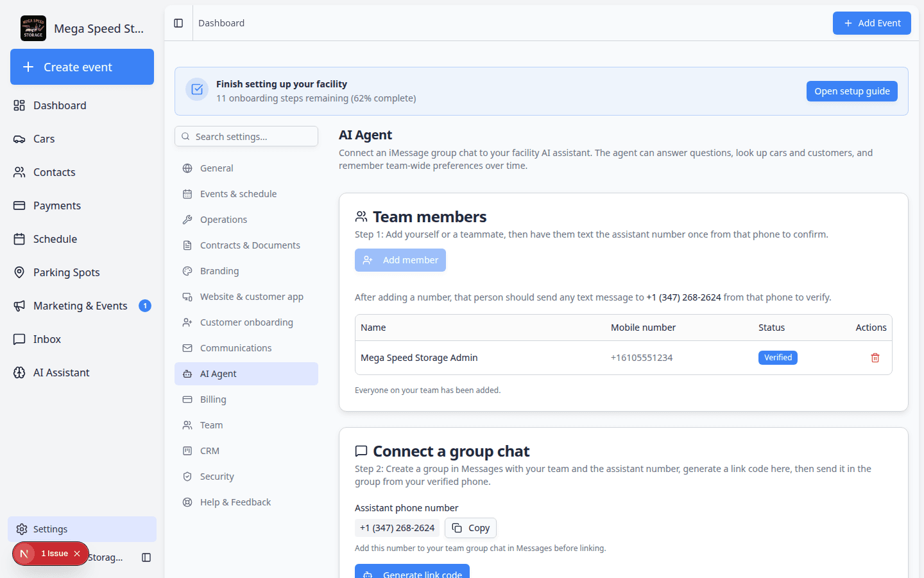Open Parking Spots
The height and width of the screenshot is (578, 924).
pos(82,272)
